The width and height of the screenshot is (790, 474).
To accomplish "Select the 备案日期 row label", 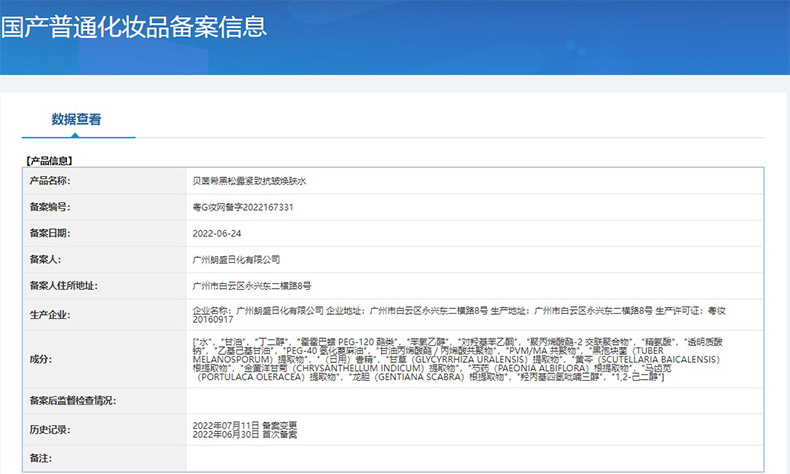I will click(x=51, y=233).
